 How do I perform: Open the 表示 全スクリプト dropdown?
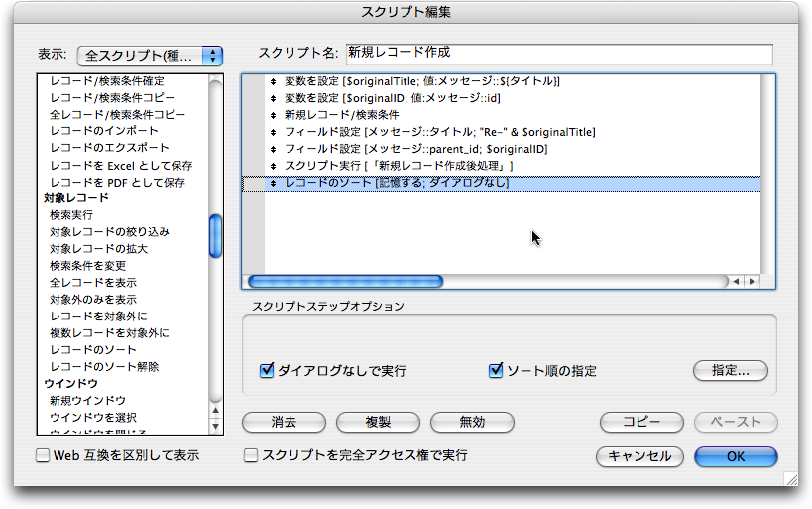150,55
